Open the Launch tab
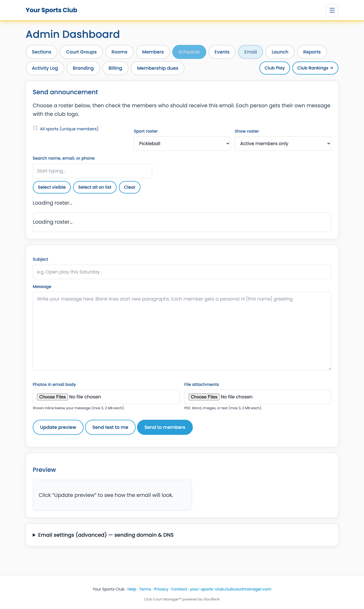The image size is (364, 609). coord(280,52)
